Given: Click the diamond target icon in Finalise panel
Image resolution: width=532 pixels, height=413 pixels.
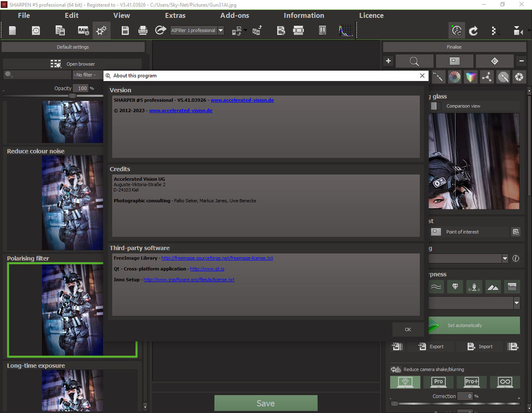Looking at the screenshot, I should click(494, 61).
